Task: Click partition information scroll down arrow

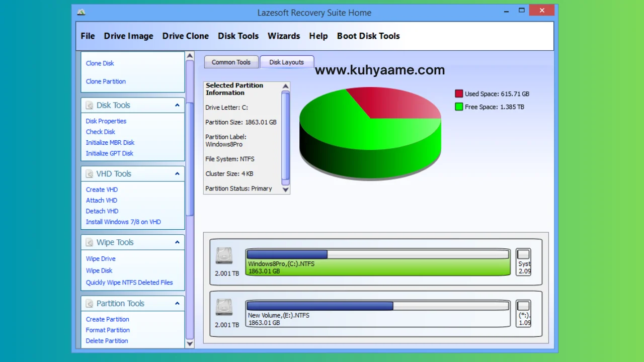Action: click(286, 190)
